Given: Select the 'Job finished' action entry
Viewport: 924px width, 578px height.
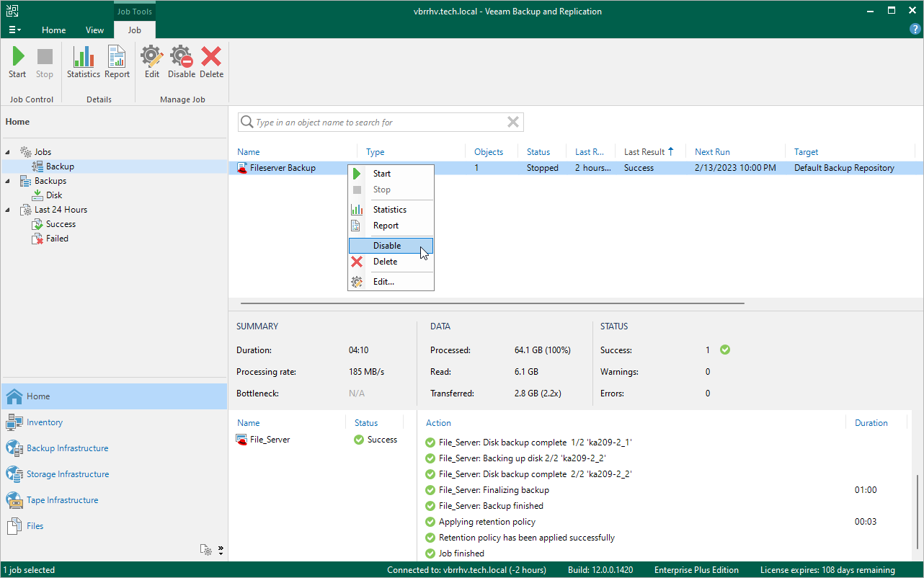Looking at the screenshot, I should coord(461,553).
